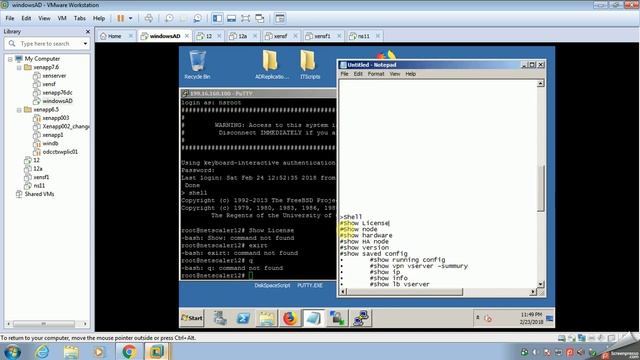The image size is (640, 360).
Task: Open Notepad View menu
Action: tap(395, 74)
